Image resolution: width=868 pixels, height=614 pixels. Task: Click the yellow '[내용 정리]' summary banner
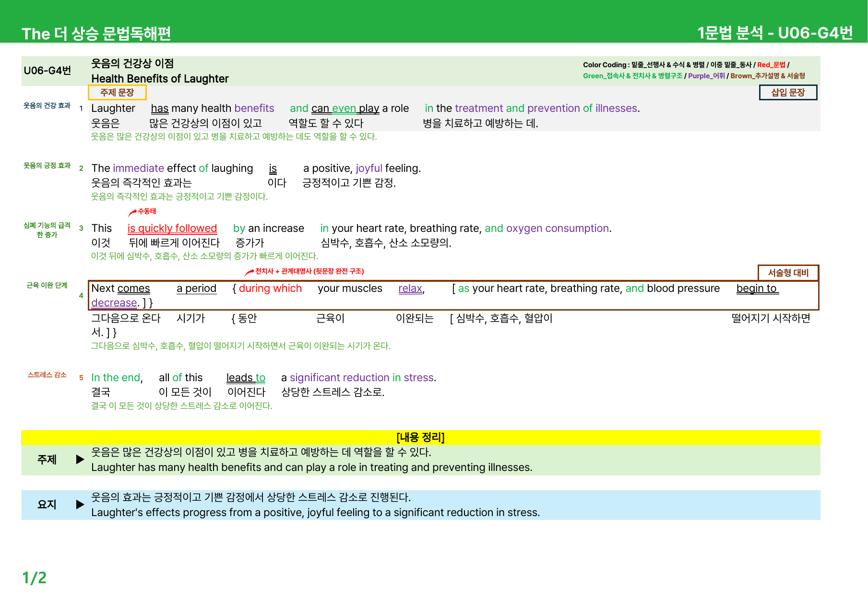(x=421, y=437)
